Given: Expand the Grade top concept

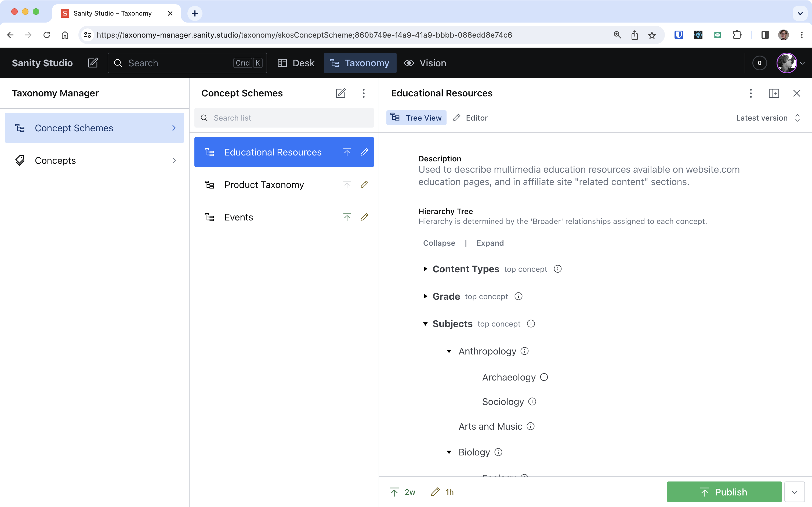Looking at the screenshot, I should coord(425,296).
